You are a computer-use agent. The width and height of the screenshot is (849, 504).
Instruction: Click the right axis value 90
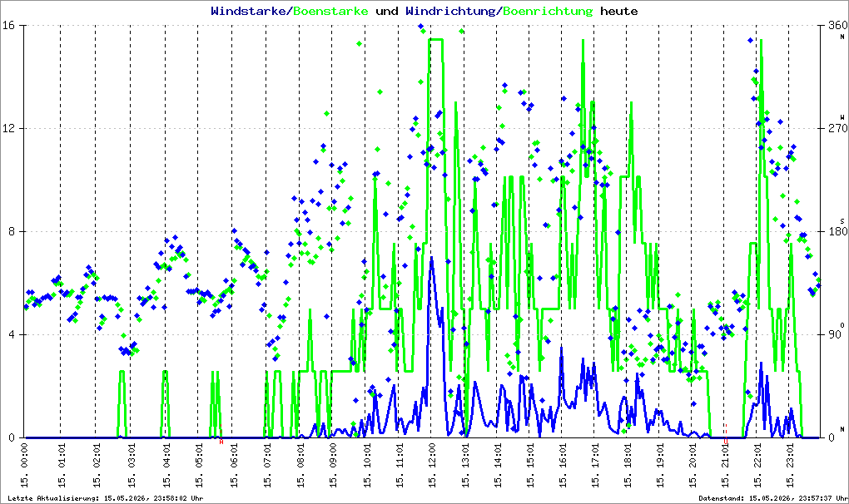834,334
